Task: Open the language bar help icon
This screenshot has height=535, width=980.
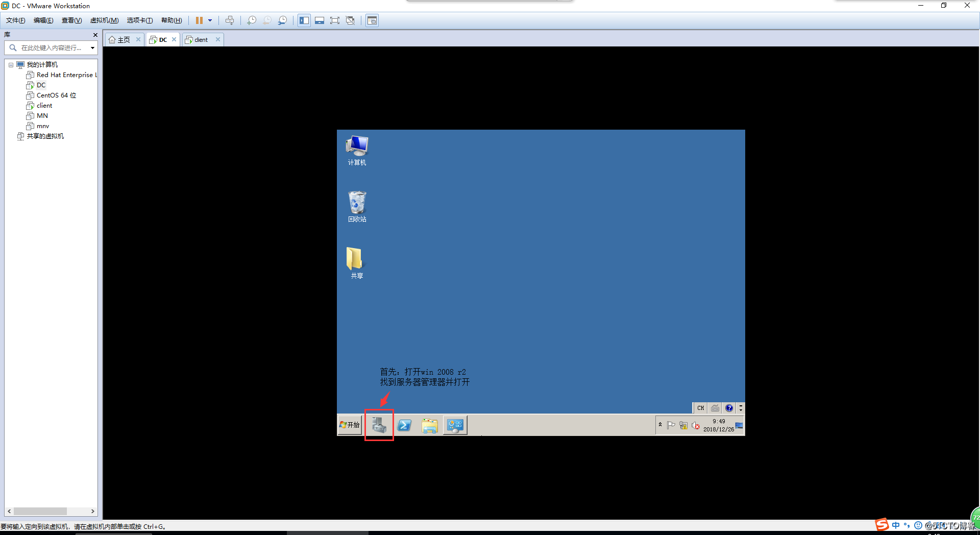Action: click(x=729, y=408)
